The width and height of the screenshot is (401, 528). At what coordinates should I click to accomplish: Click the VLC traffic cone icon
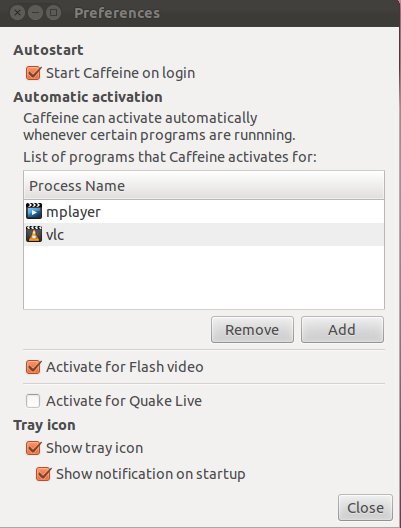34,234
